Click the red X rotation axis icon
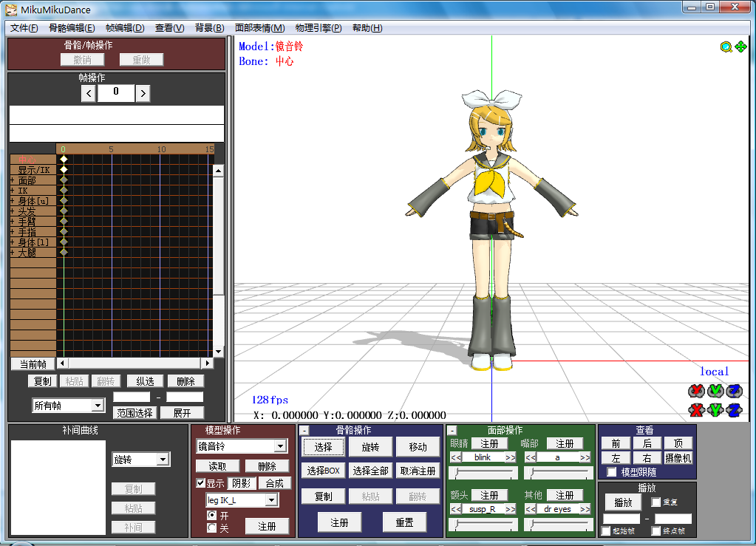 tap(696, 390)
